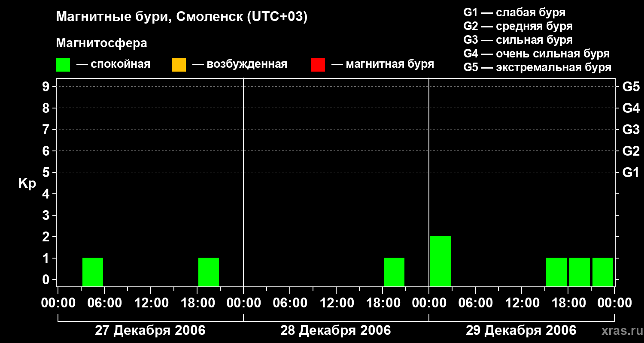Click the 18:00 green bar on 27 December

[209, 272]
